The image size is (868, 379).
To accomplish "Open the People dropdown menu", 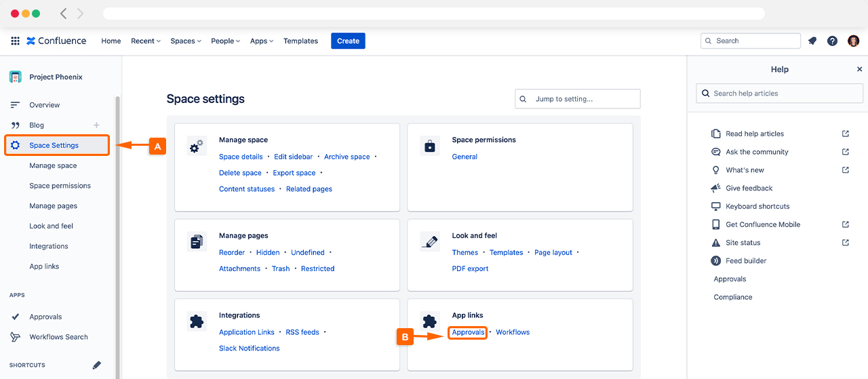I will [x=225, y=41].
